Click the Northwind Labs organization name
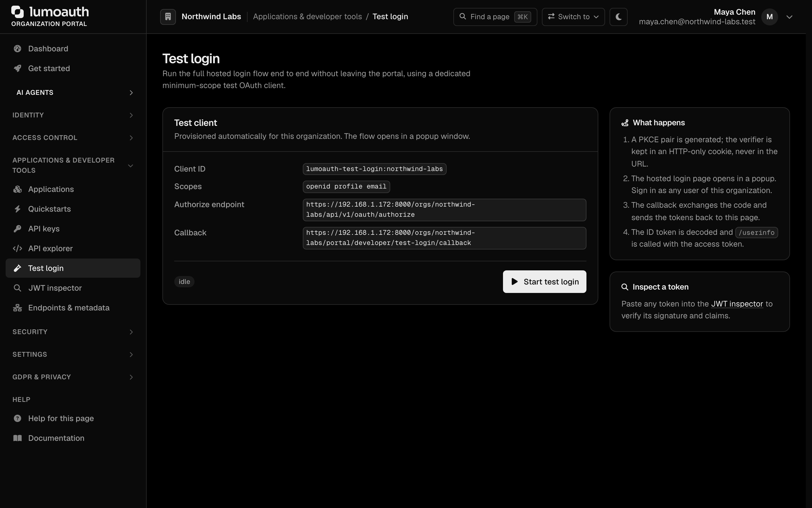The width and height of the screenshot is (812, 508). (x=211, y=16)
